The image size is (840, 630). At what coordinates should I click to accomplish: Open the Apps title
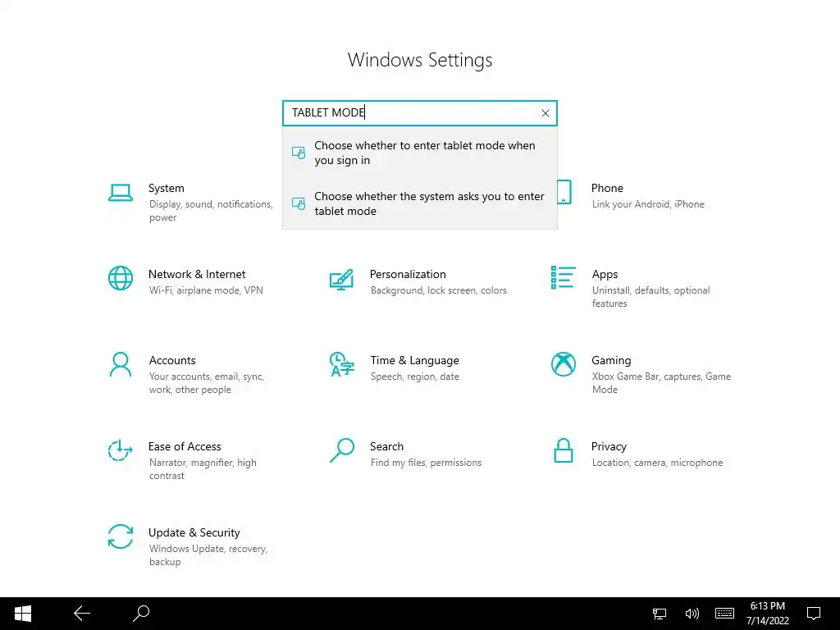click(x=605, y=274)
